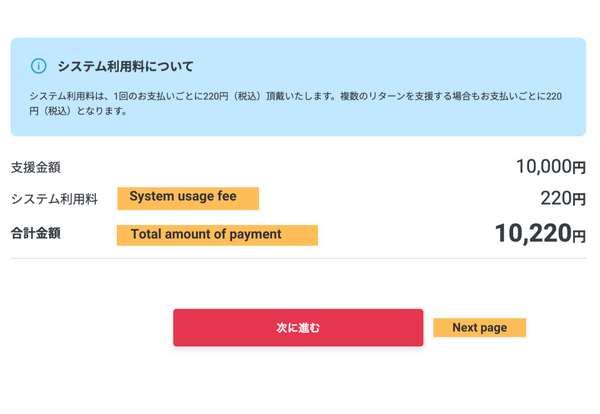Click the "支援金額" row label
600x414 pixels.
tap(36, 167)
